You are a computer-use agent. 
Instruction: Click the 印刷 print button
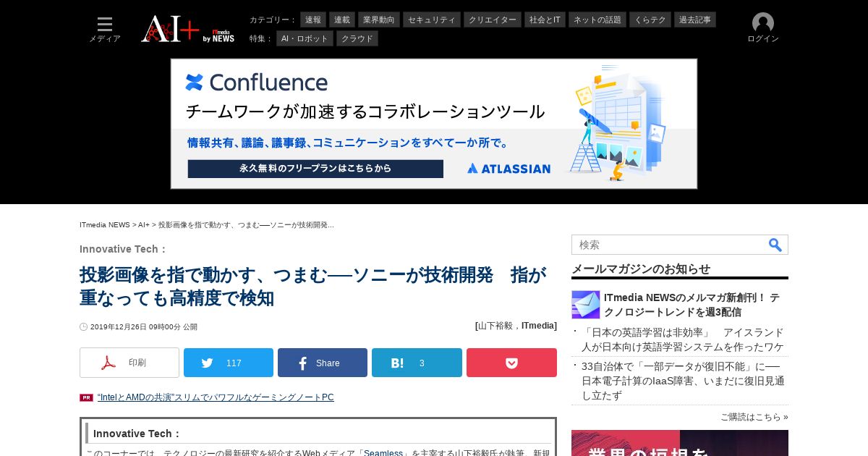129,363
